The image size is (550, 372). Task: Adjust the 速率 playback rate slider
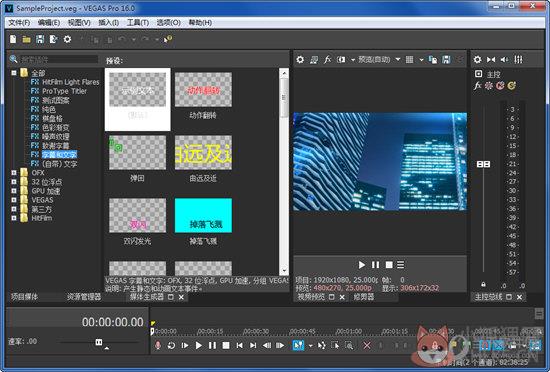(x=99, y=342)
